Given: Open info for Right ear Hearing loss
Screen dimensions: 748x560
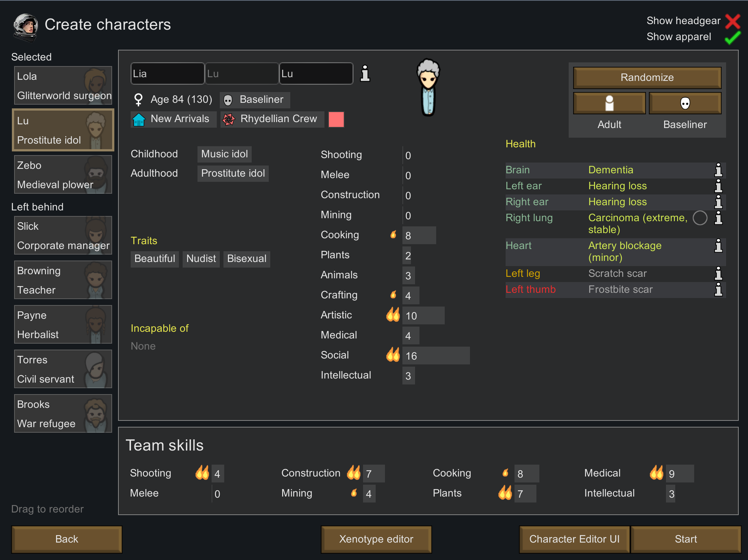Looking at the screenshot, I should click(x=718, y=202).
